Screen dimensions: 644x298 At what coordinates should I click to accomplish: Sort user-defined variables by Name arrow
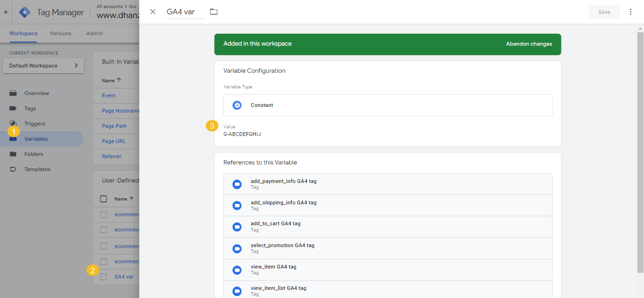pyautogui.click(x=131, y=199)
